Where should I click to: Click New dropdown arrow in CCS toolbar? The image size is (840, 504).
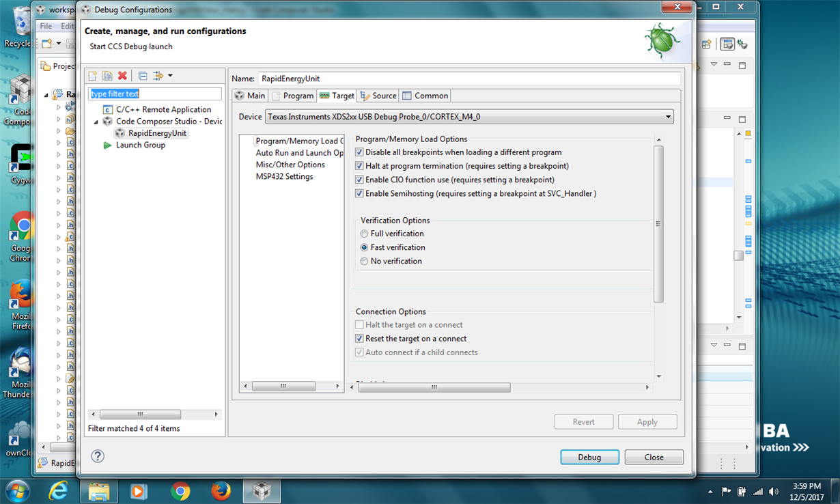point(59,44)
